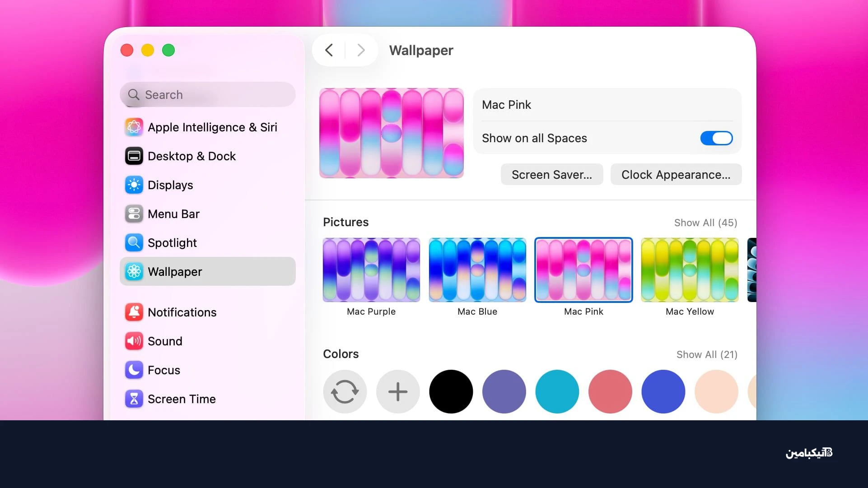Click the Desktop & Dock icon
The image size is (868, 488).
tap(134, 156)
